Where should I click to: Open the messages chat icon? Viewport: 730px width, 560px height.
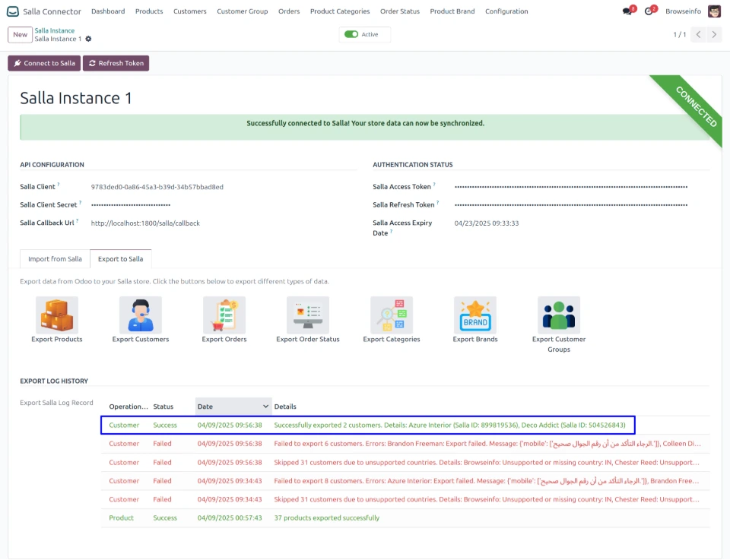tap(627, 11)
